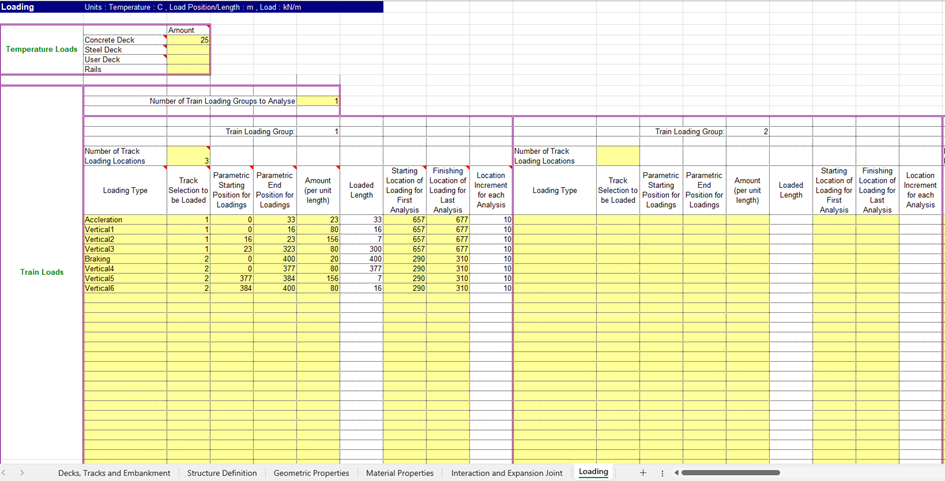The image size is (945, 481).
Task: Click group 2 'Loaded Length' header
Action: 791,190
